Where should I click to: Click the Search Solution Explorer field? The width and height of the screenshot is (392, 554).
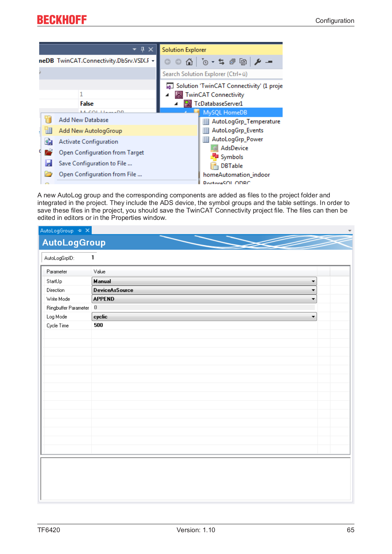click(x=221, y=74)
